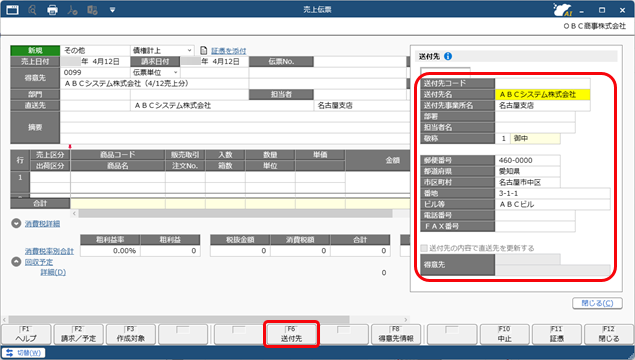Click the F1 ヘルプ function button
The image size is (635, 360).
click(x=26, y=334)
